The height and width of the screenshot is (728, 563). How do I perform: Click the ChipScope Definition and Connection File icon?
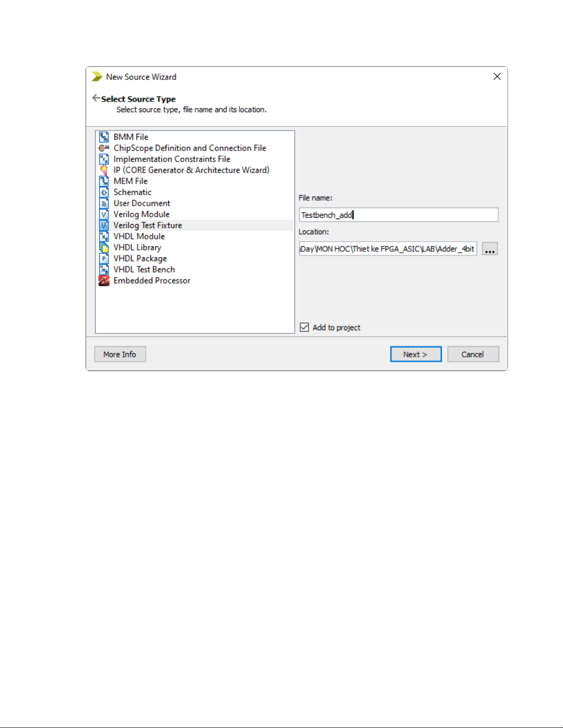(x=104, y=148)
